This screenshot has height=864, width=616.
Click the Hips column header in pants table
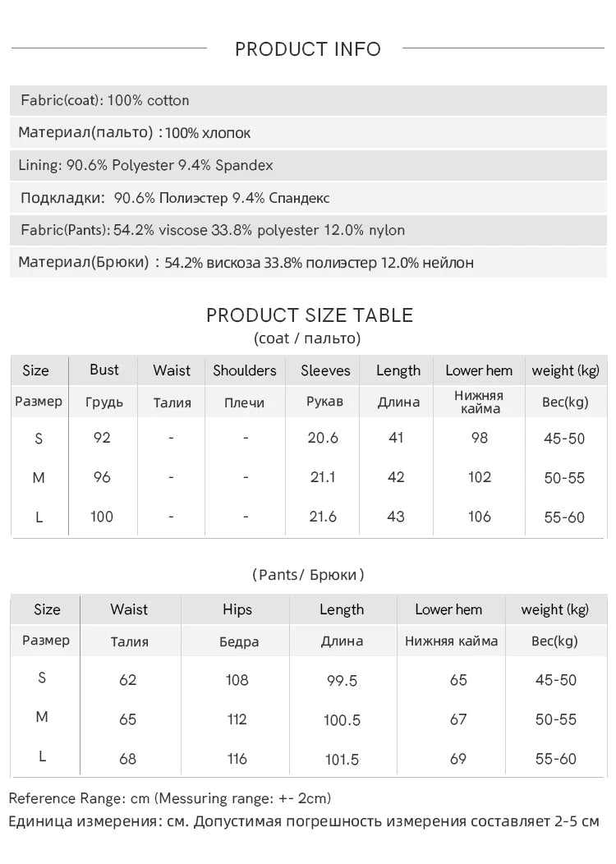tap(237, 609)
